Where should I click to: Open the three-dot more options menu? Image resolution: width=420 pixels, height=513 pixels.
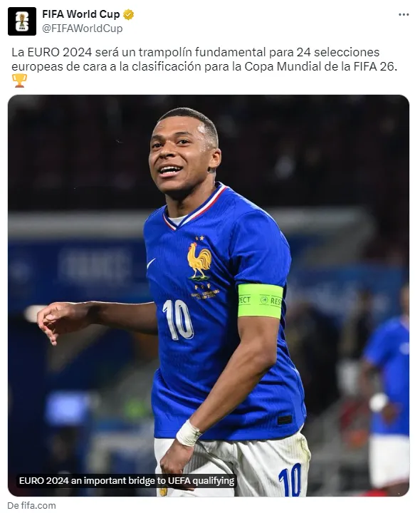404,15
